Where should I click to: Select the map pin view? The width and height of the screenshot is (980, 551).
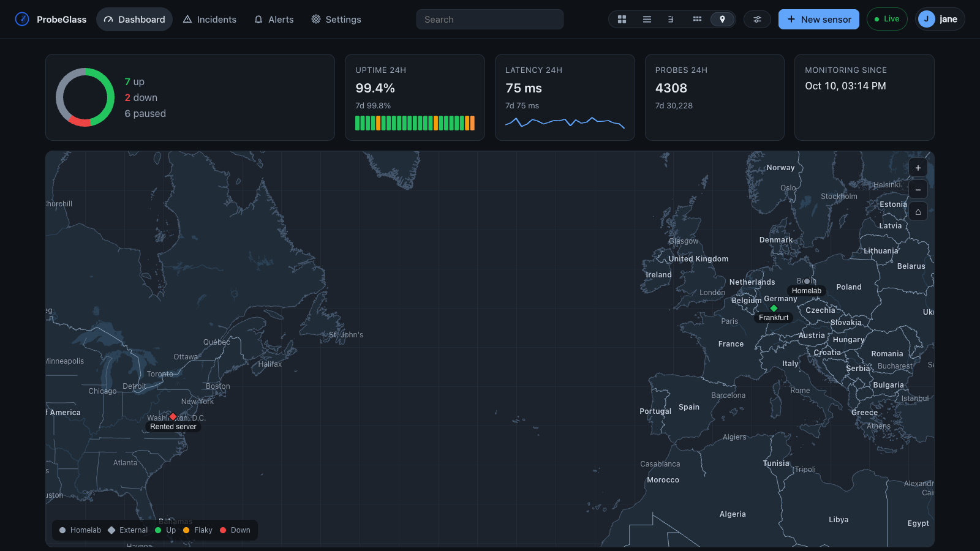pos(722,20)
